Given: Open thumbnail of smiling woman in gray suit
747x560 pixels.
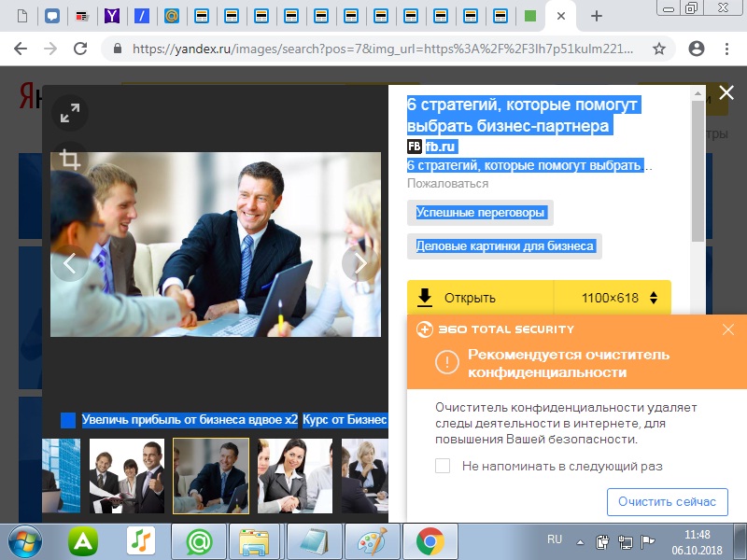Looking at the screenshot, I should (295, 476).
